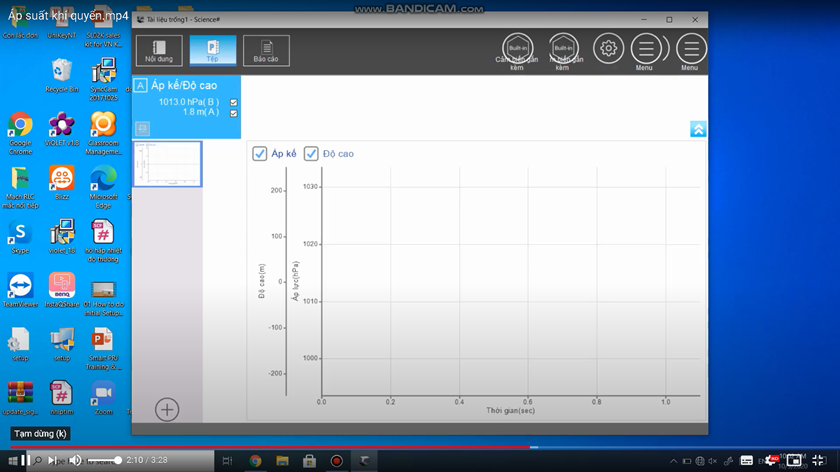Image resolution: width=840 pixels, height=472 pixels.
Task: Open the rightmost Menu icon
Action: pyautogui.click(x=691, y=49)
